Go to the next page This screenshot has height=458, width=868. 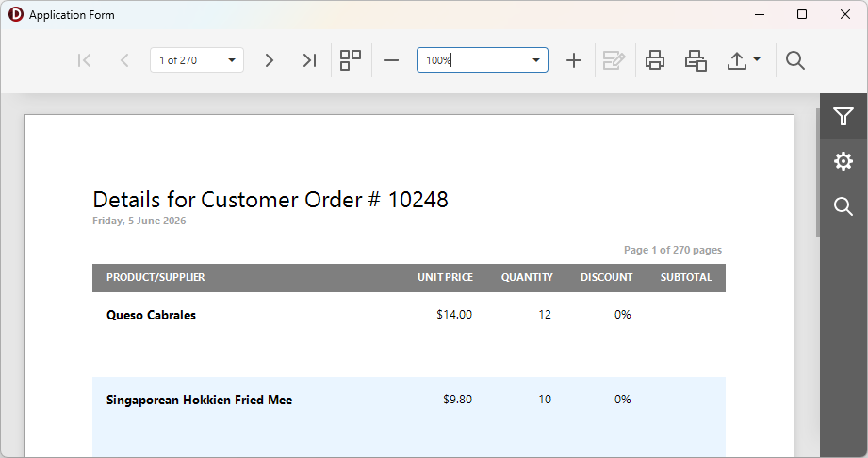(269, 60)
